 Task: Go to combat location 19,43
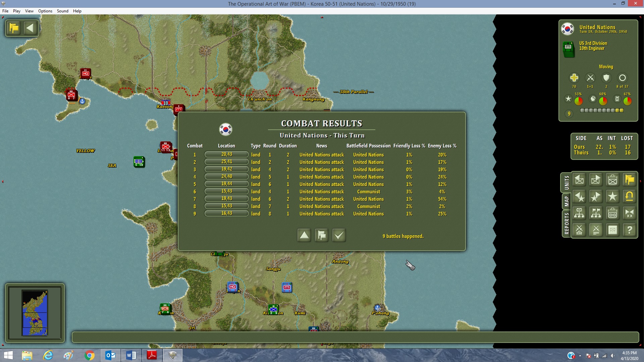[x=226, y=199]
